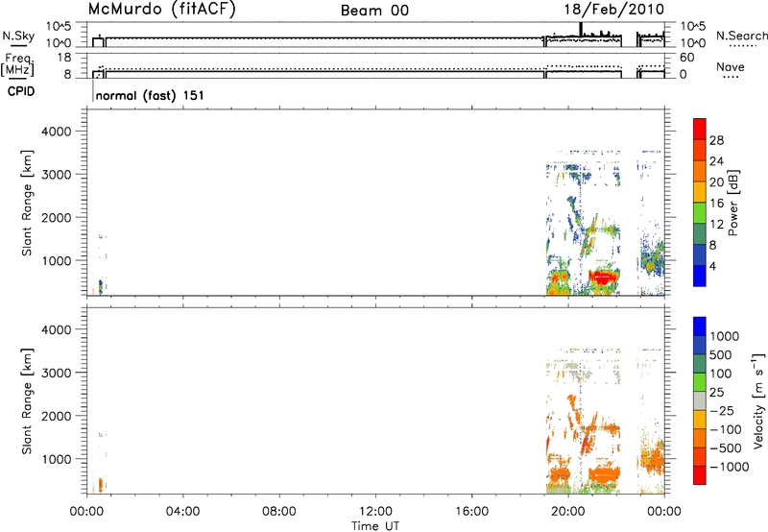The height and width of the screenshot is (532, 768).
Task: Click the 08:00 time tick label
Action: [279, 512]
